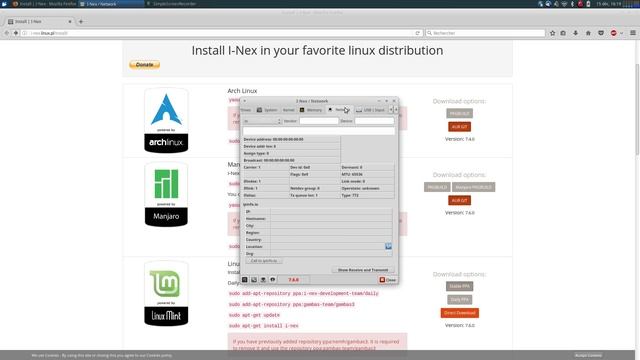Click the Device text field in I-Nex
This screenshot has height=360, width=640.
374,121
